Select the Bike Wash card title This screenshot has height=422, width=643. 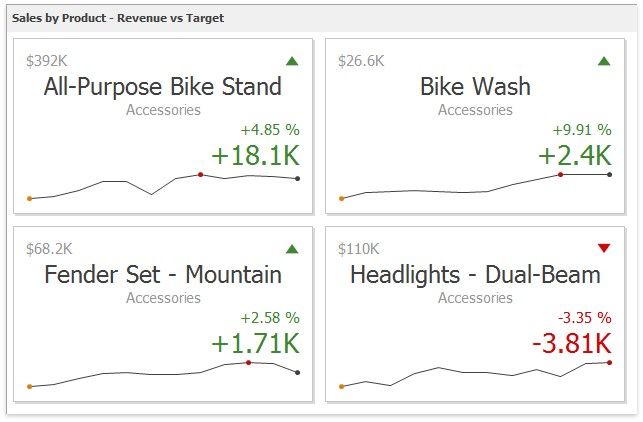click(x=475, y=86)
